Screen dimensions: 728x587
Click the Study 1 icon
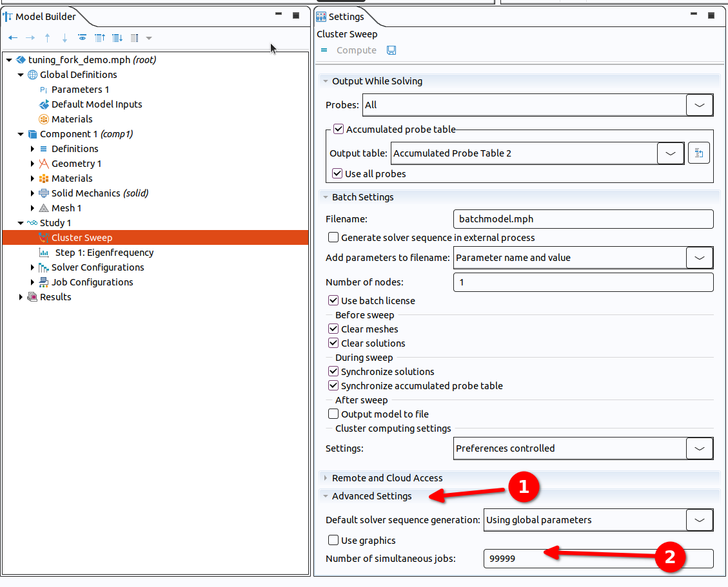pyautogui.click(x=32, y=223)
